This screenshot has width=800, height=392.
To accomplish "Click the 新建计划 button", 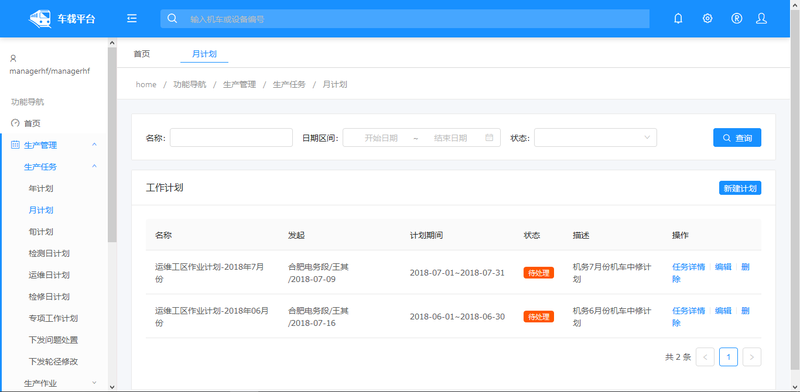I will coord(740,188).
